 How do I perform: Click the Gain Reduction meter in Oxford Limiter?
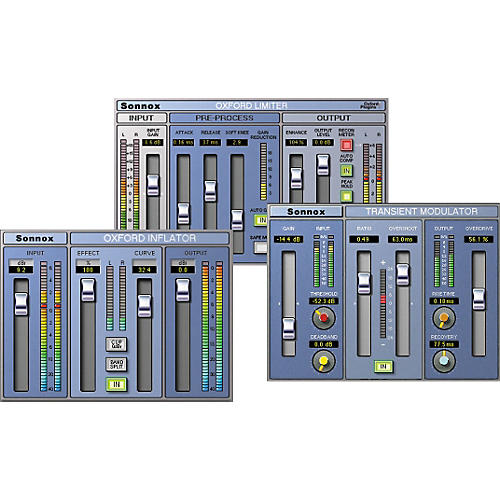tap(263, 172)
